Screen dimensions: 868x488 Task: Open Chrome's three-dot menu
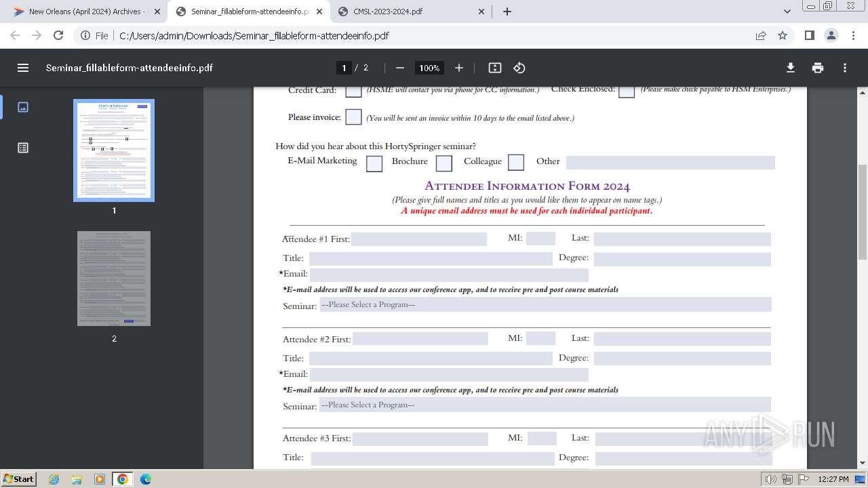coord(853,35)
